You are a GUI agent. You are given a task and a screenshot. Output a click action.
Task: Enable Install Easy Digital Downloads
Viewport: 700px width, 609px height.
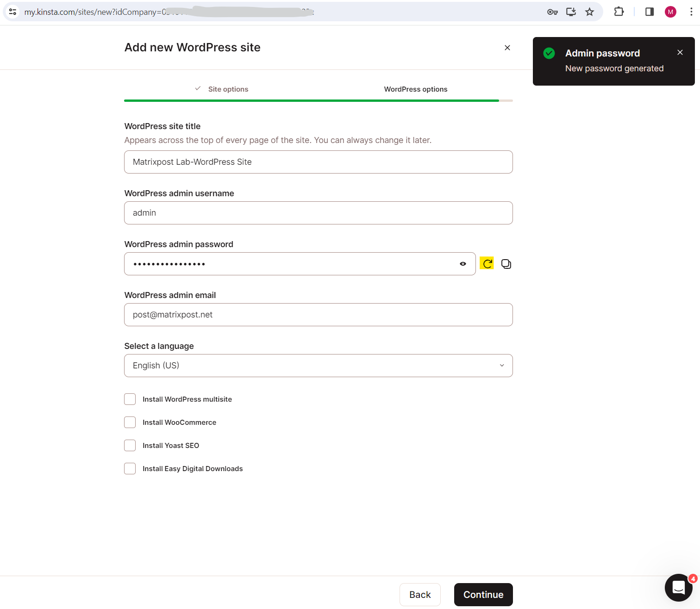(130, 469)
